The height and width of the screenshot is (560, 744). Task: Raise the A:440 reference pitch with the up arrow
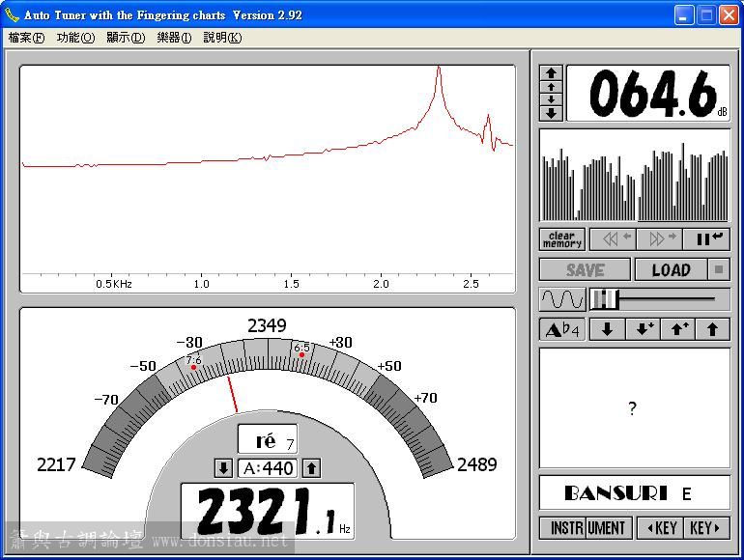[x=311, y=468]
